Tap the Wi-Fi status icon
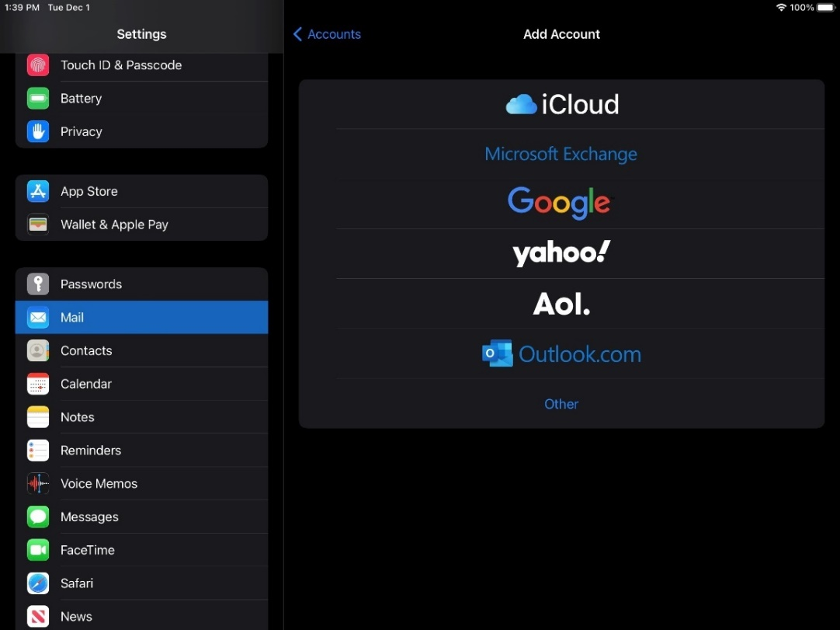 [781, 8]
